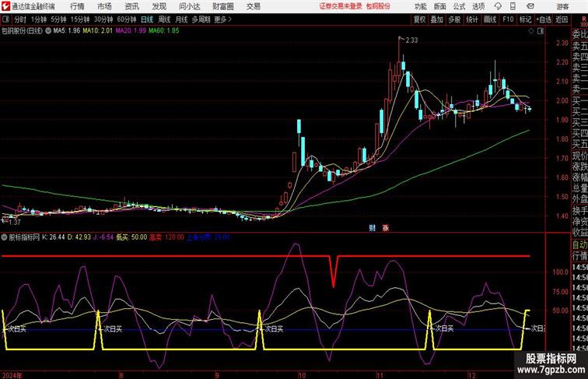Click the MA60: 1.85 label
The height and width of the screenshot is (379, 588).
164,31
